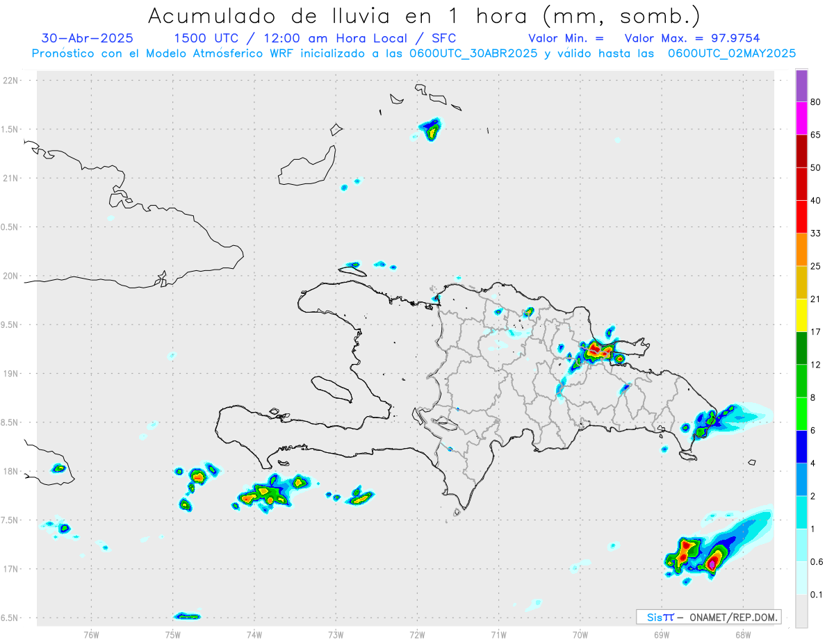
Task: Click the longitude label "68W"
Action: (743, 634)
